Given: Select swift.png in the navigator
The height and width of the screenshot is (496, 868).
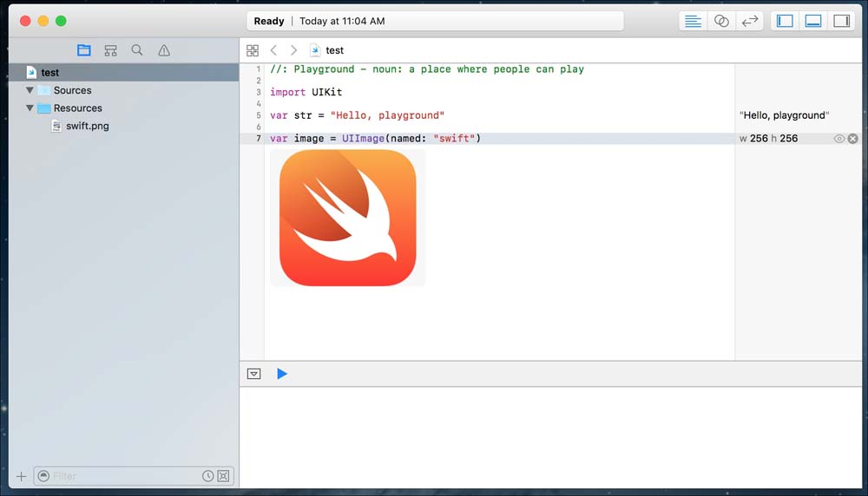Looking at the screenshot, I should click(x=87, y=126).
